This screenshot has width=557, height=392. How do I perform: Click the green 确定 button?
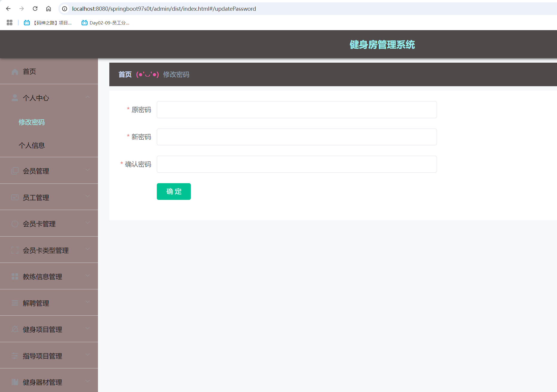174,192
